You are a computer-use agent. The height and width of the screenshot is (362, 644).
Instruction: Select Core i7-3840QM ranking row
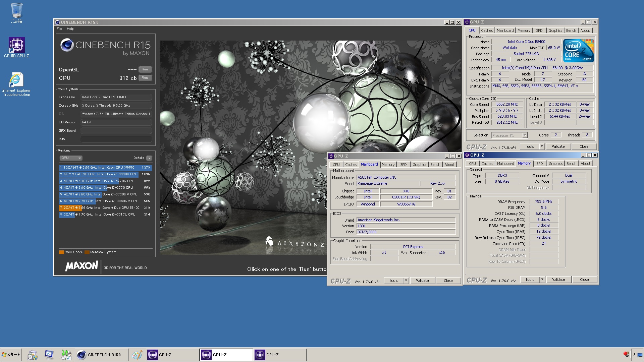tap(105, 201)
